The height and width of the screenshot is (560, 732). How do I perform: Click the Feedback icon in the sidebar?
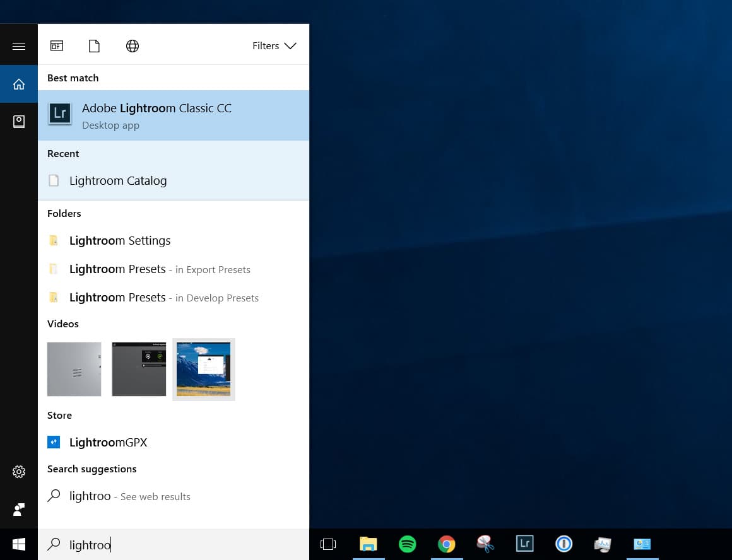tap(19, 509)
